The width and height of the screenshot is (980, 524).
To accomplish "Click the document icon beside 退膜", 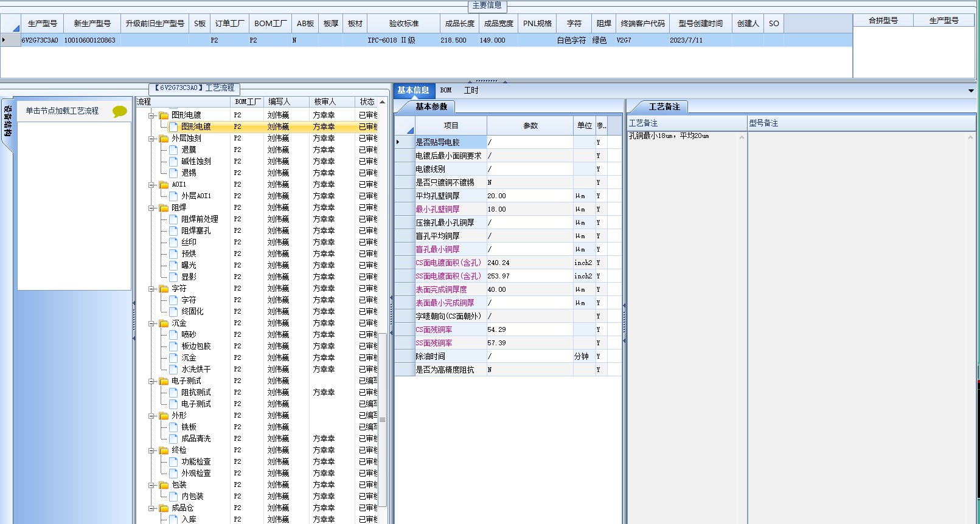I will 173,150.
